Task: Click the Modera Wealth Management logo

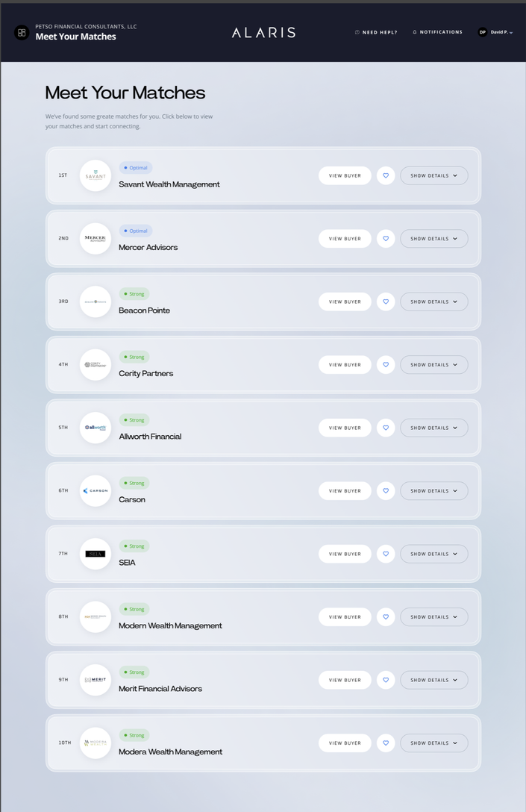Action: click(96, 743)
